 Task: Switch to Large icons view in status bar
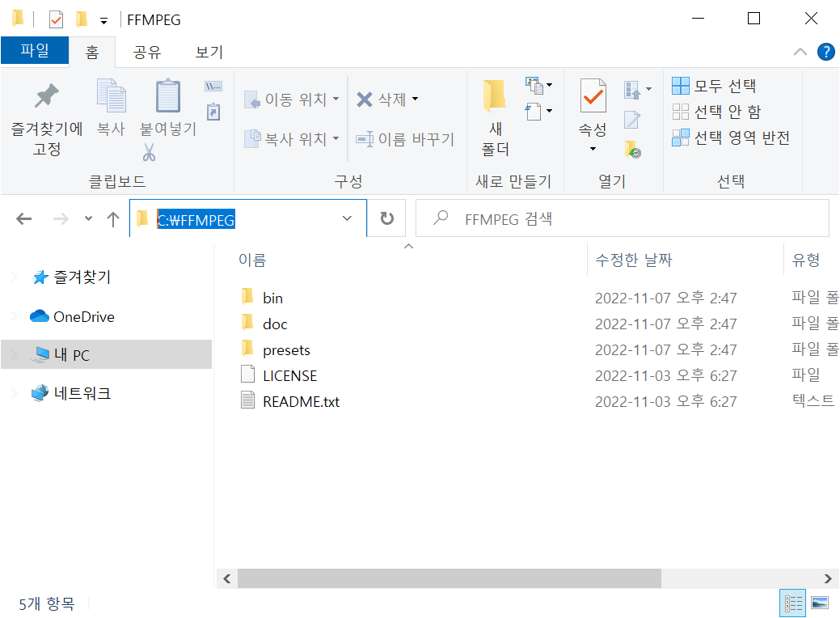820,603
